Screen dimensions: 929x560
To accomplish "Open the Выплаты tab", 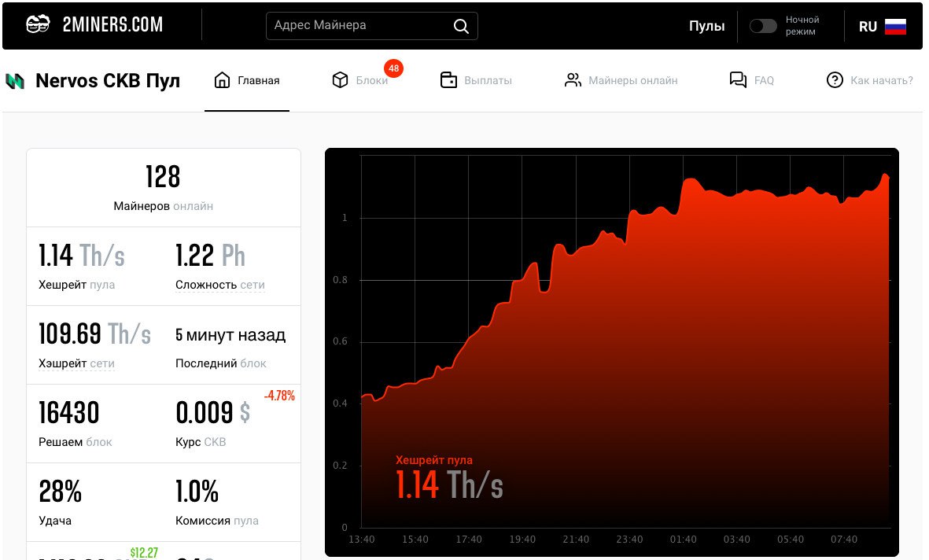I will [476, 80].
